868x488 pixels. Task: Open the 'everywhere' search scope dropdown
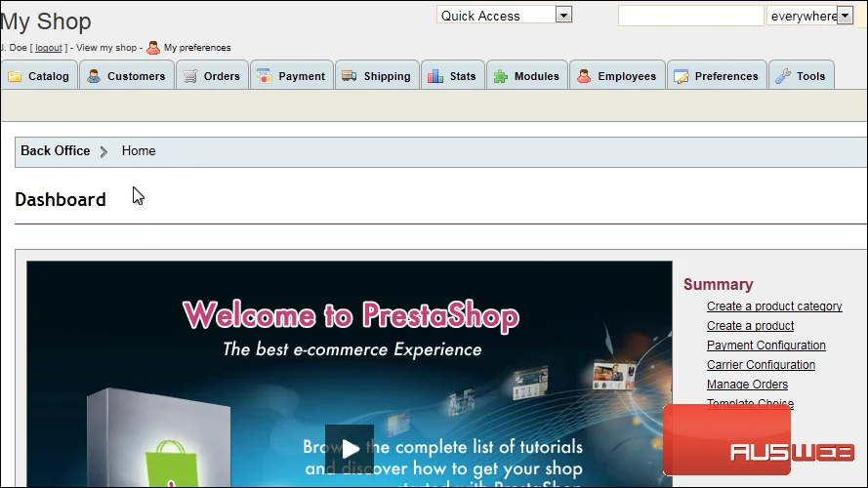pyautogui.click(x=809, y=16)
